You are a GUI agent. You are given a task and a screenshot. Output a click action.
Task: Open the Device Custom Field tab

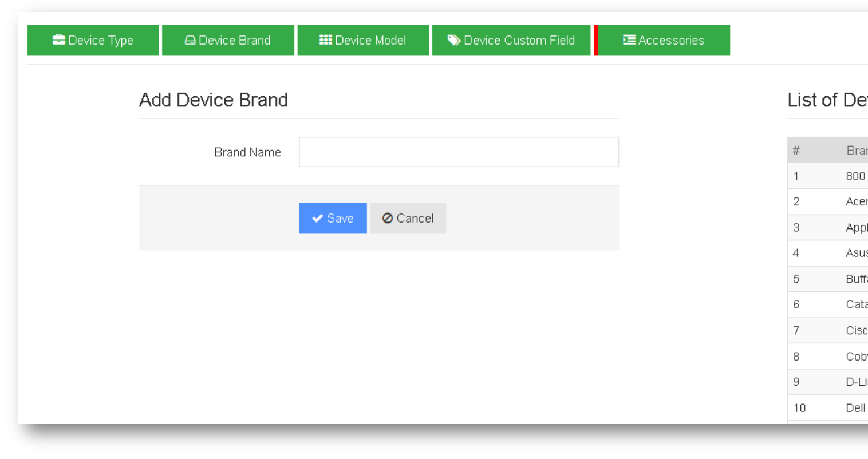[511, 40]
